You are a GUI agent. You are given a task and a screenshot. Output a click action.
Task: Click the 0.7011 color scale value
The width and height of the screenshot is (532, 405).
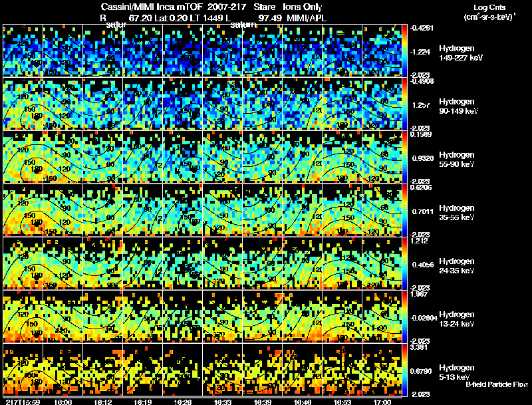[x=423, y=211]
